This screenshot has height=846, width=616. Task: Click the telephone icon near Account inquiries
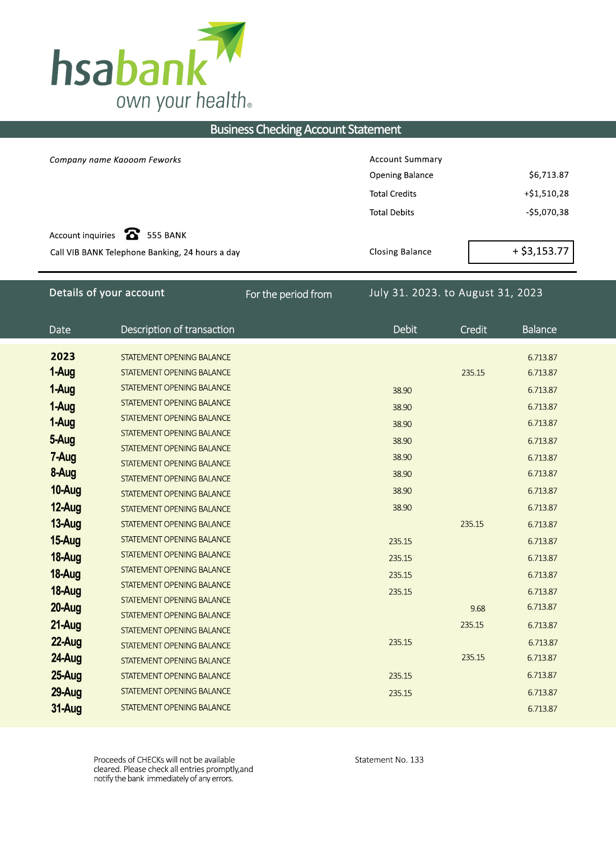[132, 234]
